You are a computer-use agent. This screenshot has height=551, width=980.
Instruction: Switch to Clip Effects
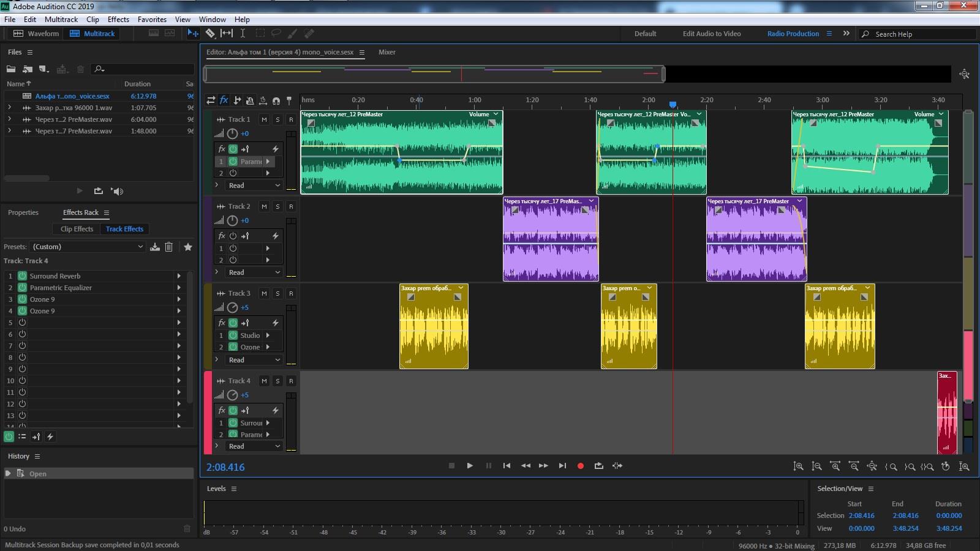pos(77,229)
